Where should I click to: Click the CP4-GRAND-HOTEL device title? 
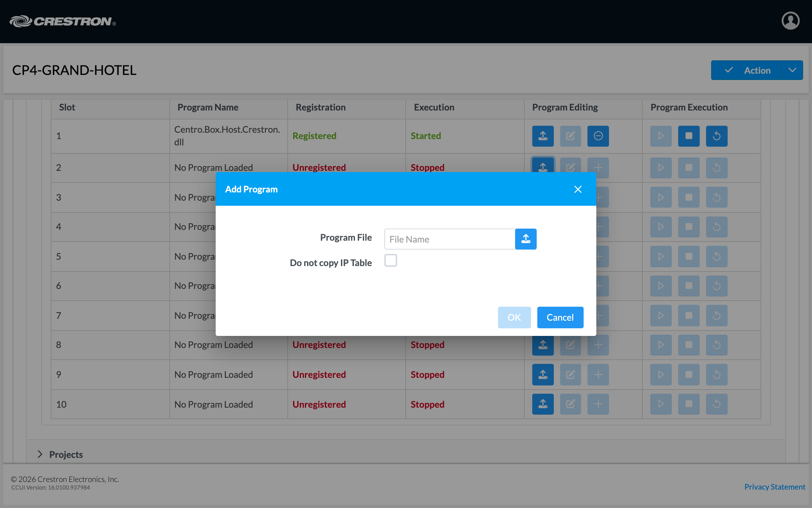pyautogui.click(x=74, y=70)
